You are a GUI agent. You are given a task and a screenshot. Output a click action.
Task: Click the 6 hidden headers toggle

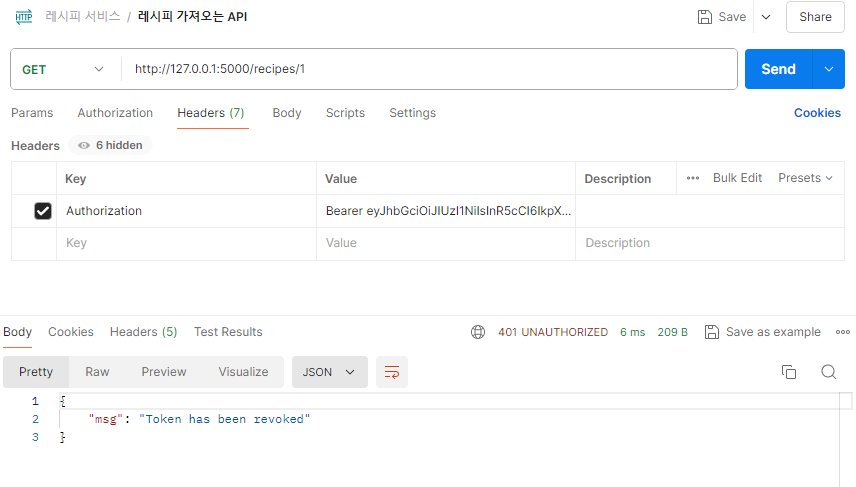tap(110, 145)
